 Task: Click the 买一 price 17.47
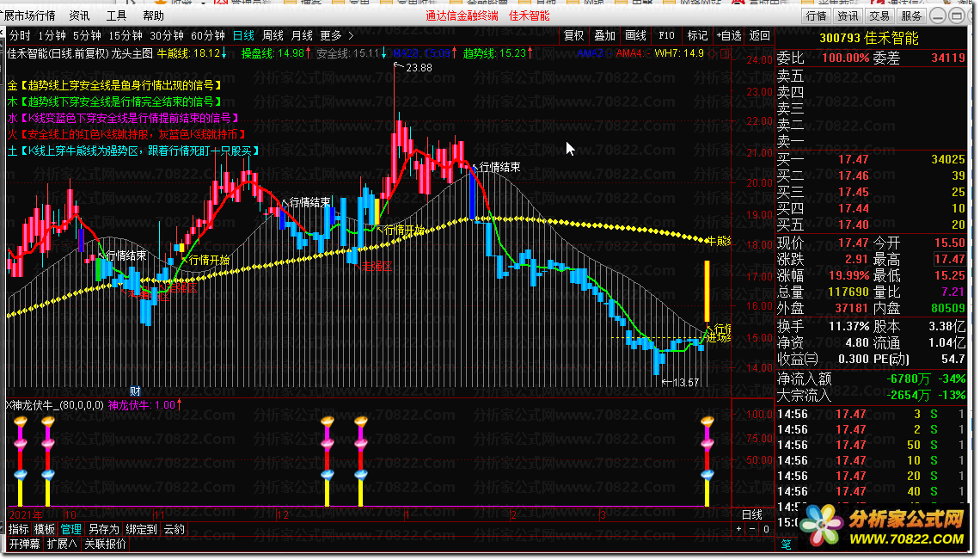pyautogui.click(x=853, y=159)
